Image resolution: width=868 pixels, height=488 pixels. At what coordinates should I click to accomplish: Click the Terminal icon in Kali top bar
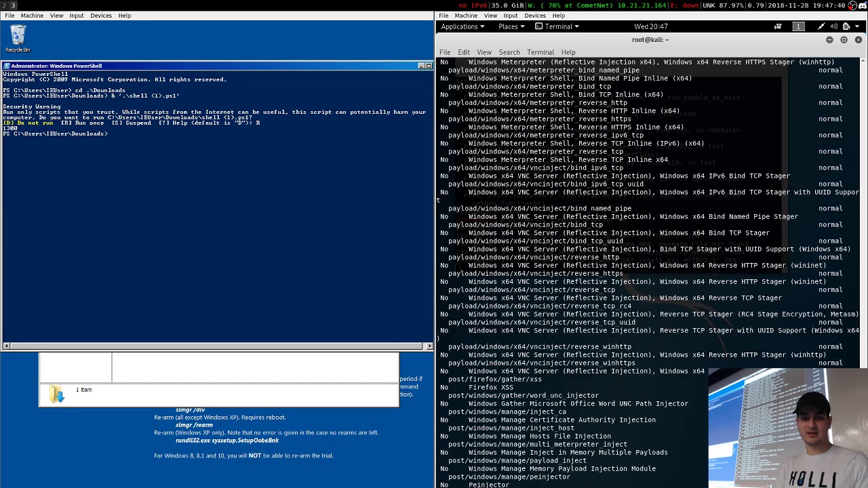pyautogui.click(x=538, y=26)
